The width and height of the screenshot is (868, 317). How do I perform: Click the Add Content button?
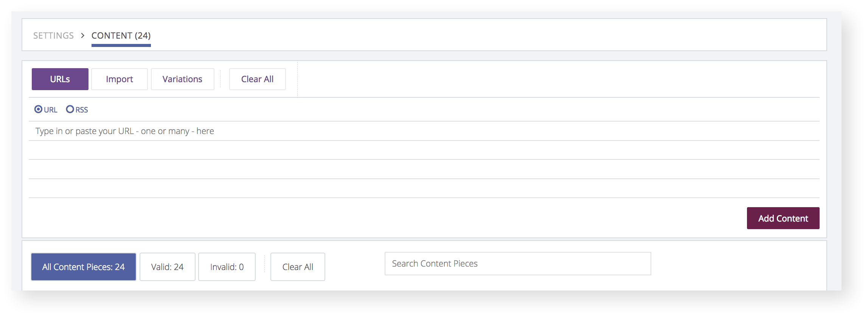(783, 218)
